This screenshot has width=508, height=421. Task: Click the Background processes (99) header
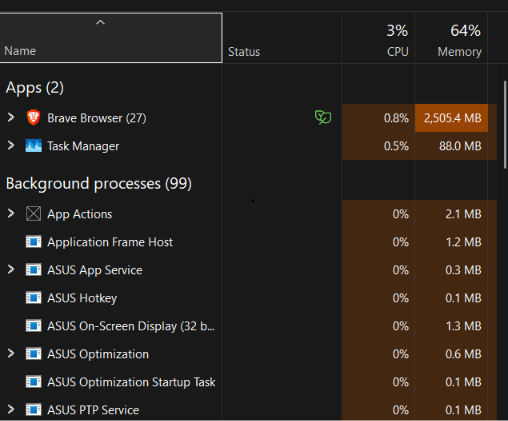point(99,184)
